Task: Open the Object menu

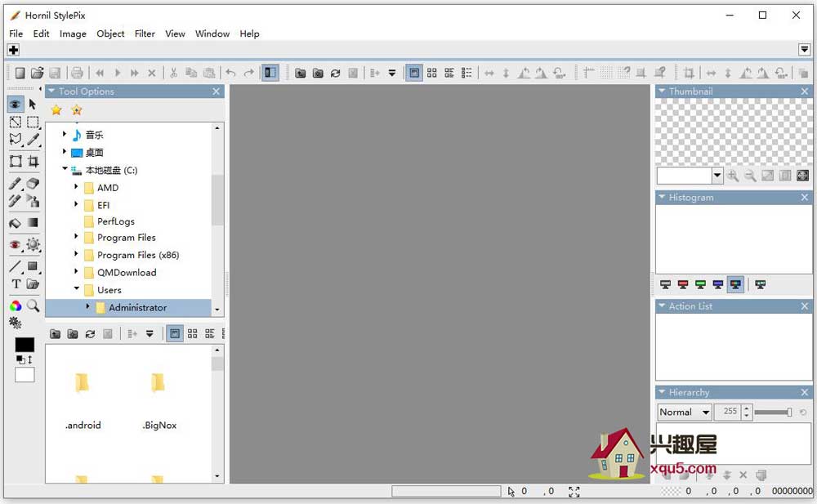Action: (110, 33)
